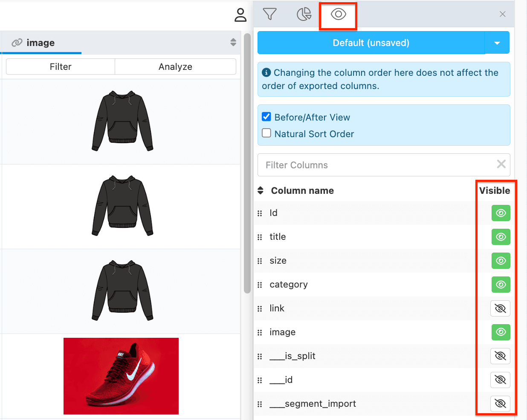Expand the Default (unsaved) view dropdown arrow
The height and width of the screenshot is (420, 527).
coord(497,43)
